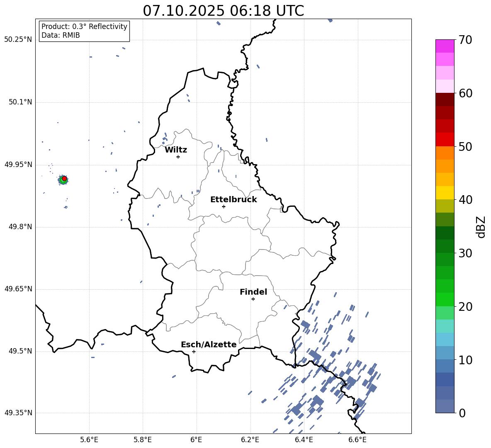Click the 49.8°N latitude label
This screenshot has width=491, height=448.
[x=20, y=227]
